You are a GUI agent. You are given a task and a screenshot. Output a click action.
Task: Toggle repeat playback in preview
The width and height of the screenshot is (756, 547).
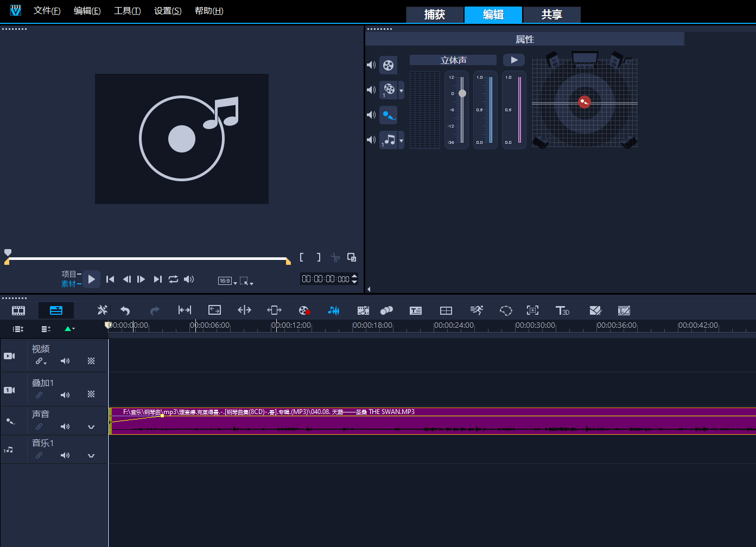(x=173, y=279)
